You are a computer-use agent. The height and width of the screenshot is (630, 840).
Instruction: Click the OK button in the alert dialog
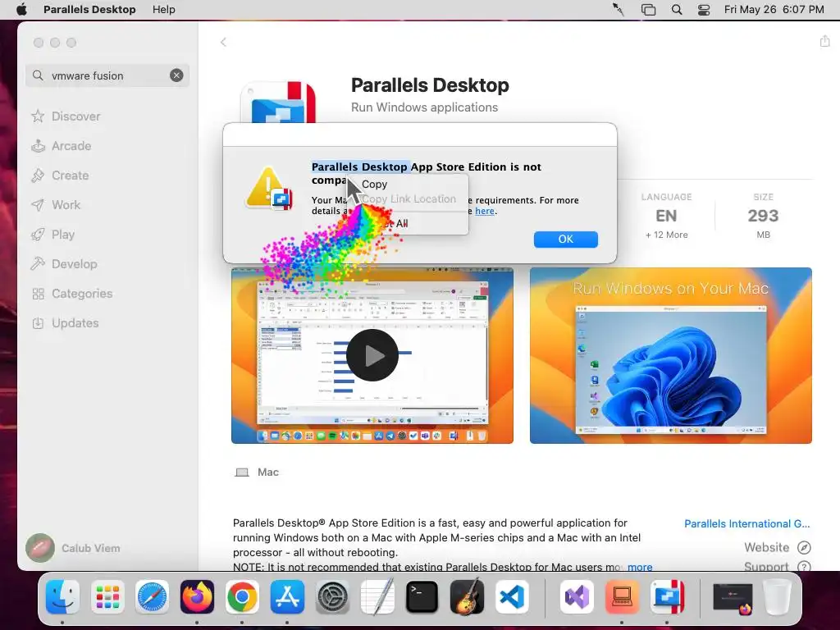click(566, 239)
